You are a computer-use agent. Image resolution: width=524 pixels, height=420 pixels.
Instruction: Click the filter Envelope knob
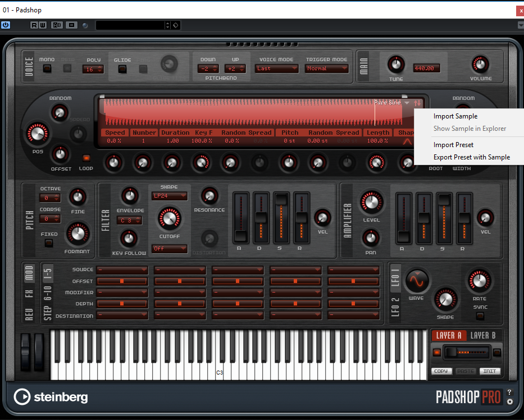coord(130,196)
